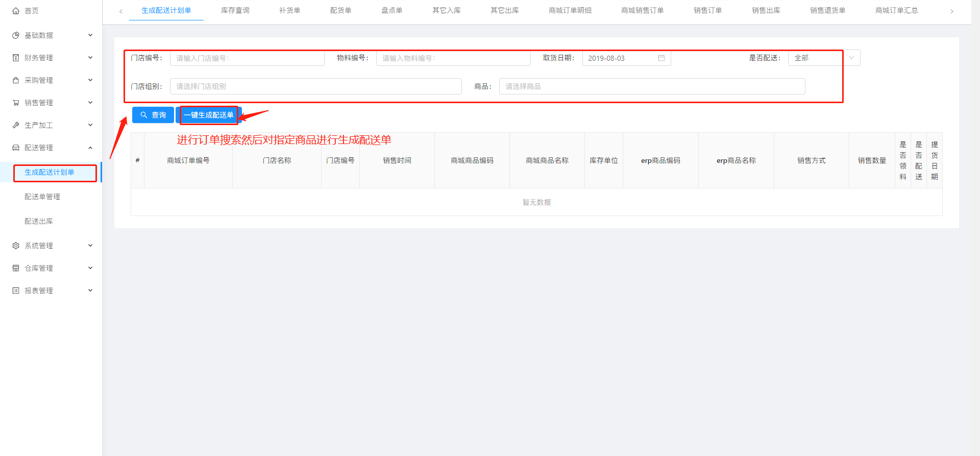Switch to the 商城订单明细 tab
Viewport: 980px width, 456px height.
click(570, 10)
